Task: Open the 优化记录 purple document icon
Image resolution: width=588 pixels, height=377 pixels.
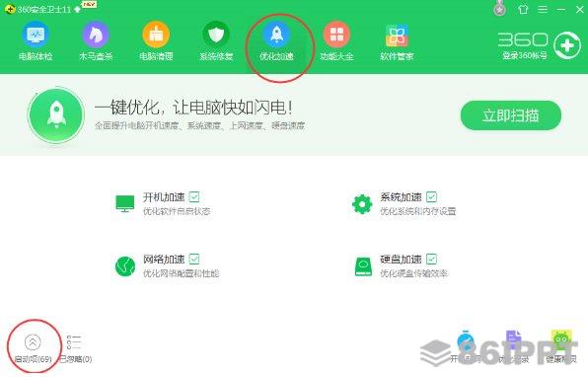Action: 513,339
